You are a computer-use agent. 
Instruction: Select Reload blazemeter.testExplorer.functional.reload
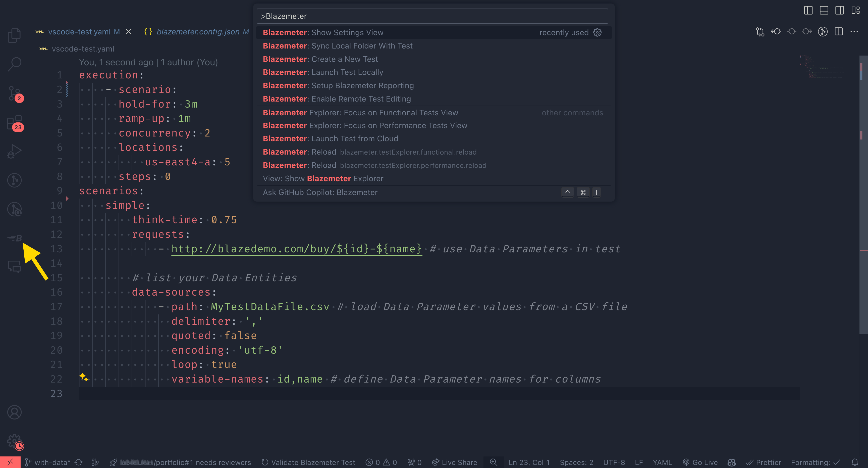tap(434, 152)
